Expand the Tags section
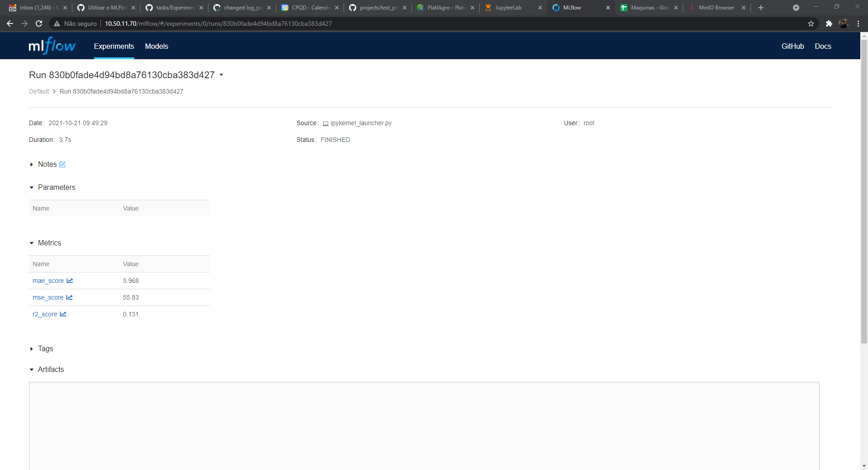This screenshot has height=470, width=868. pos(32,349)
